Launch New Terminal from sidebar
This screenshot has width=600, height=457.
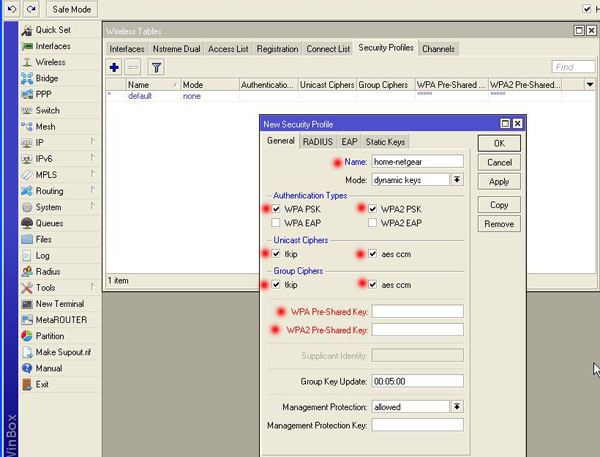click(60, 304)
